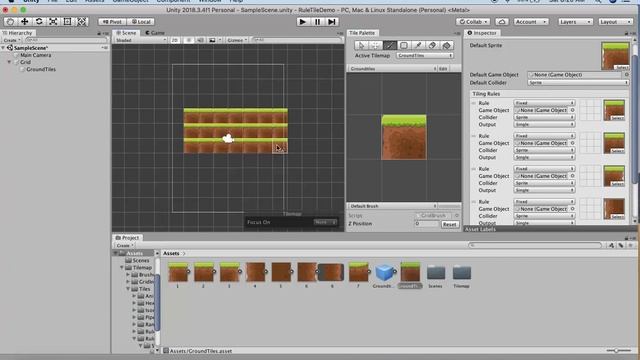Click the scene image effects toolbar icon

click(212, 40)
